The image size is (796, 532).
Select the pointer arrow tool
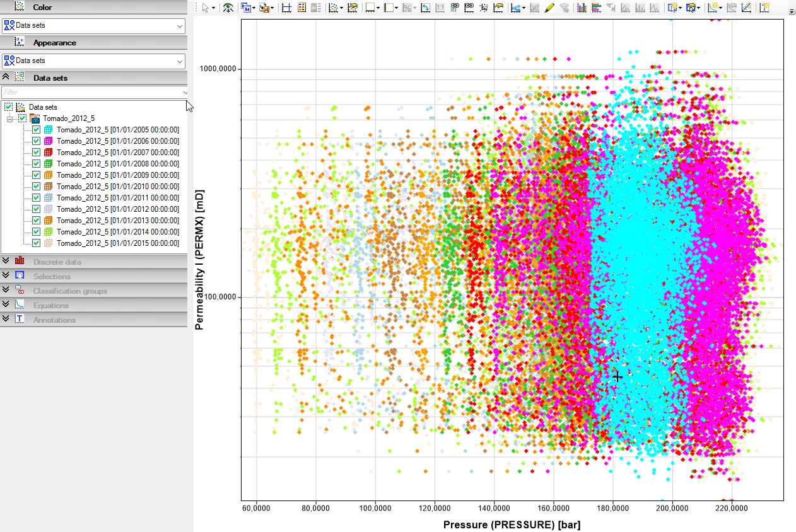tap(206, 8)
